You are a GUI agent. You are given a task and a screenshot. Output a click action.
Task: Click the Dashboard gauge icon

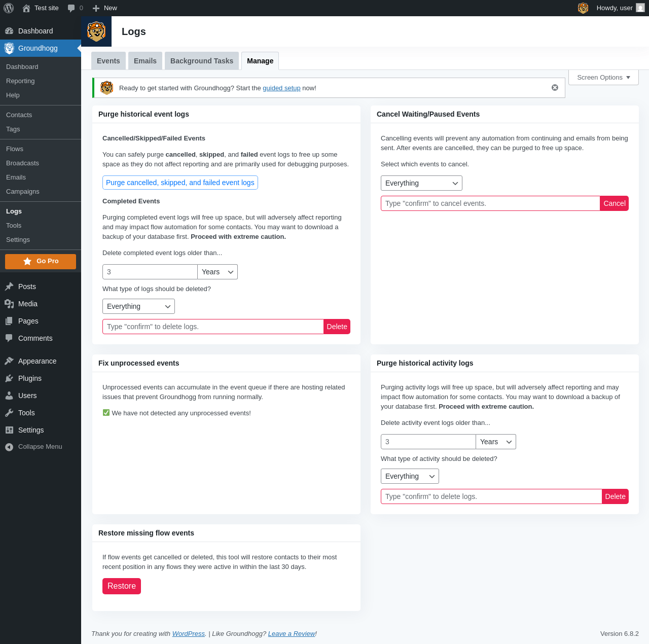[9, 31]
